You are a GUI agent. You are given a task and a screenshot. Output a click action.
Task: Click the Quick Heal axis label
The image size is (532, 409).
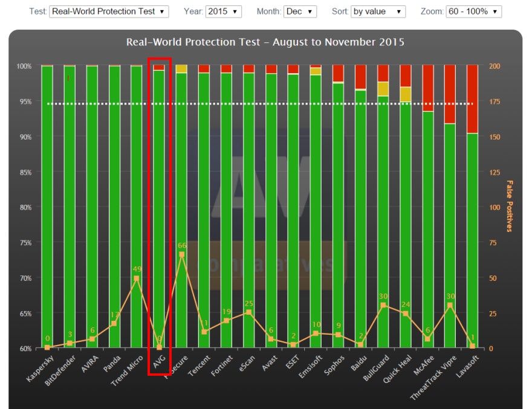[397, 369]
